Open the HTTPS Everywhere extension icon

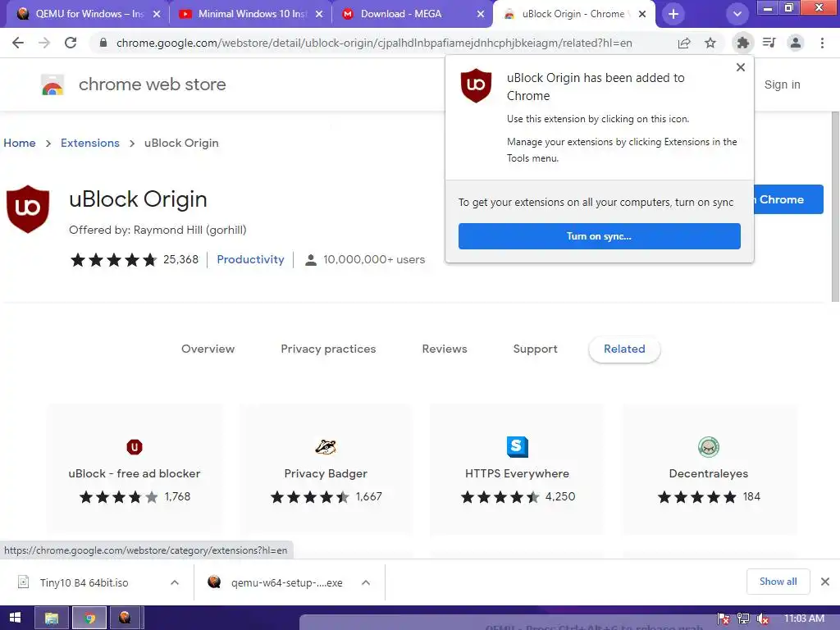coord(517,447)
